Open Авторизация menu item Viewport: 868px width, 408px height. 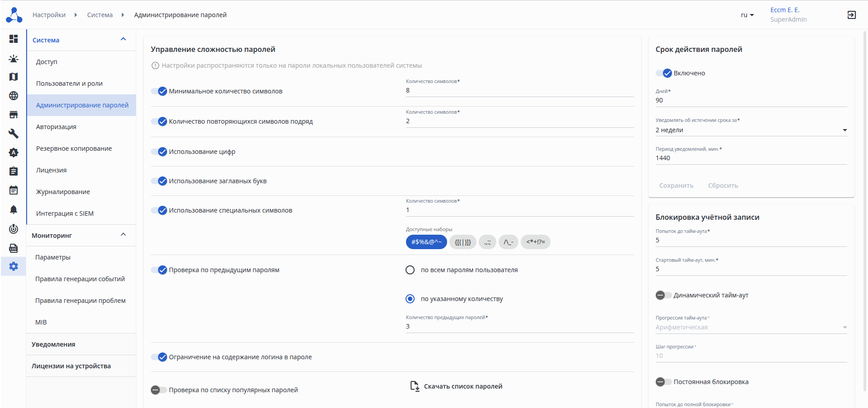56,127
